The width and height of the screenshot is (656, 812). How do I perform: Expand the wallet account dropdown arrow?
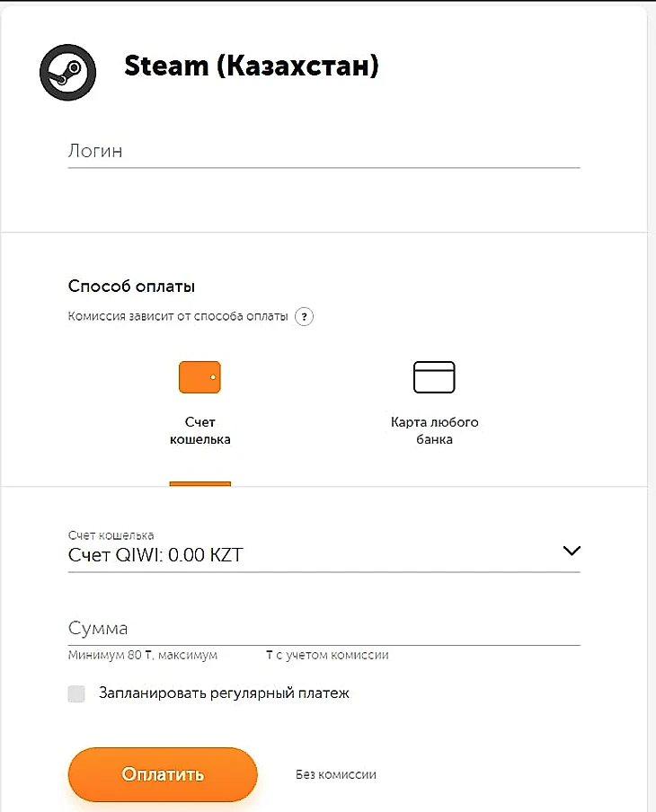coord(572,552)
